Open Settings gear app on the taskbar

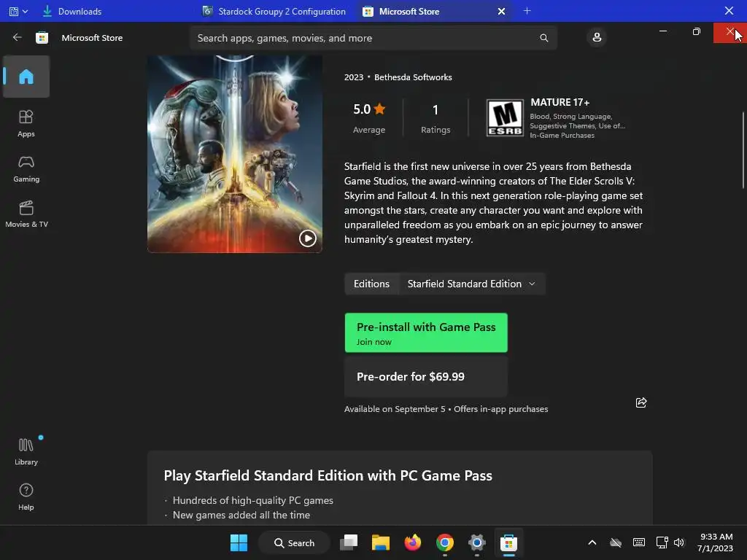(x=476, y=542)
